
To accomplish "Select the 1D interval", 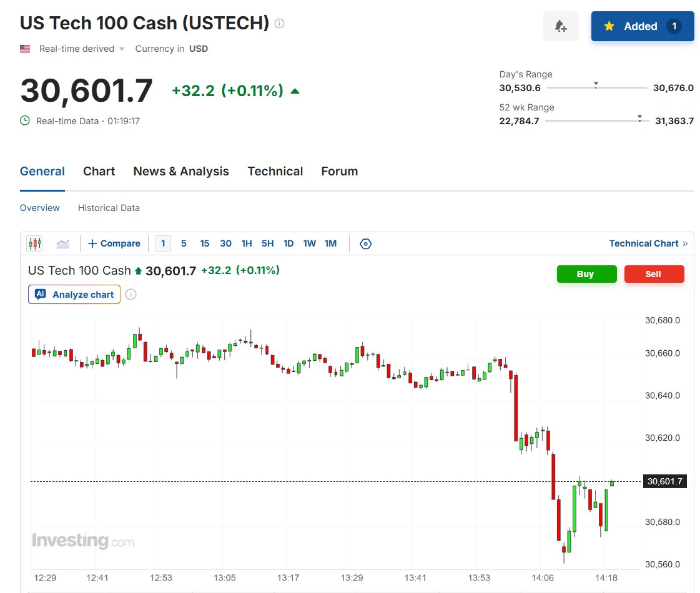I will pos(288,243).
